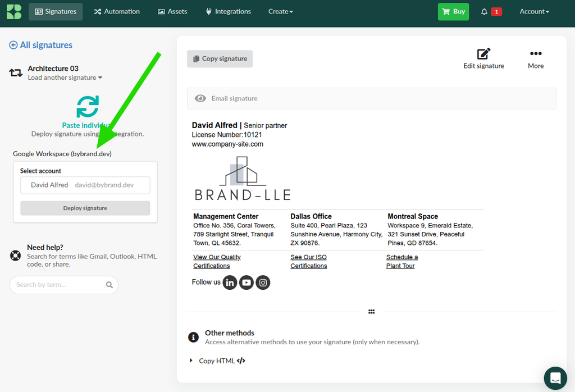This screenshot has height=392, width=575.
Task: Open www.company-site.com link
Action: click(x=227, y=144)
